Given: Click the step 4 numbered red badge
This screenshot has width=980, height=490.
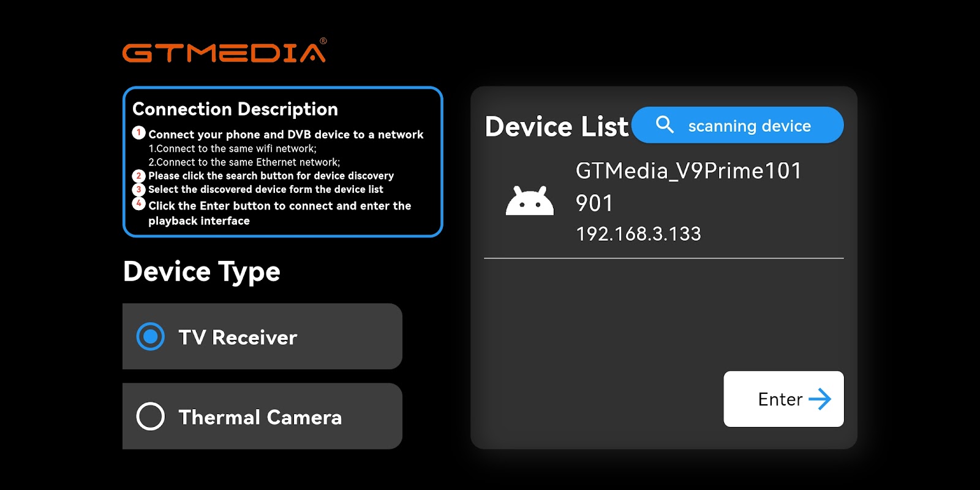Looking at the screenshot, I should click(139, 203).
